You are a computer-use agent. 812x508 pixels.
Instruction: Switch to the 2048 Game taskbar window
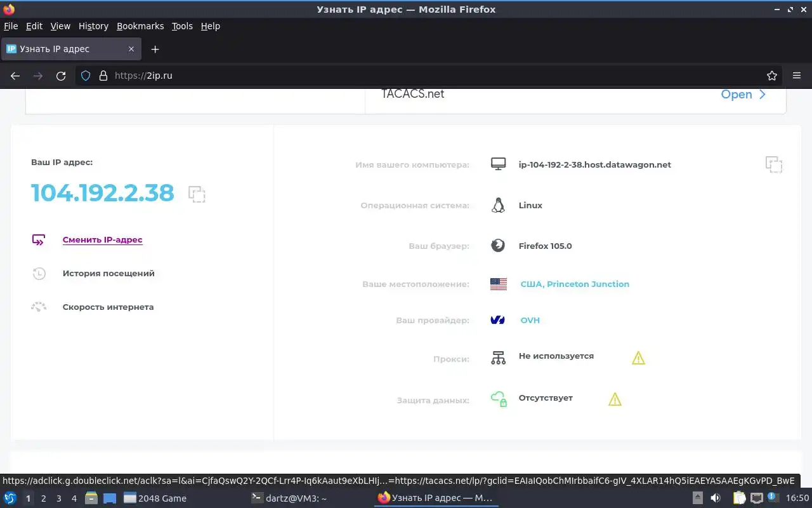[183, 498]
